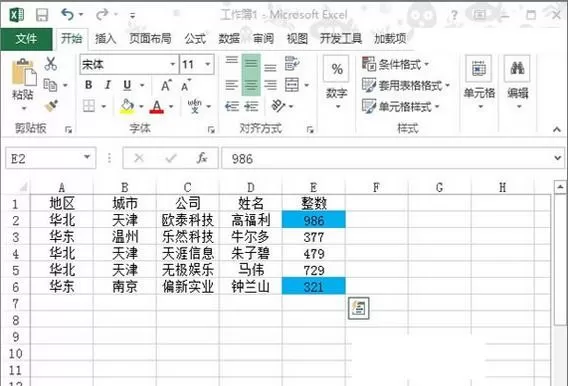Click bottom align icon
The image size is (568, 386).
pyautogui.click(x=270, y=67)
